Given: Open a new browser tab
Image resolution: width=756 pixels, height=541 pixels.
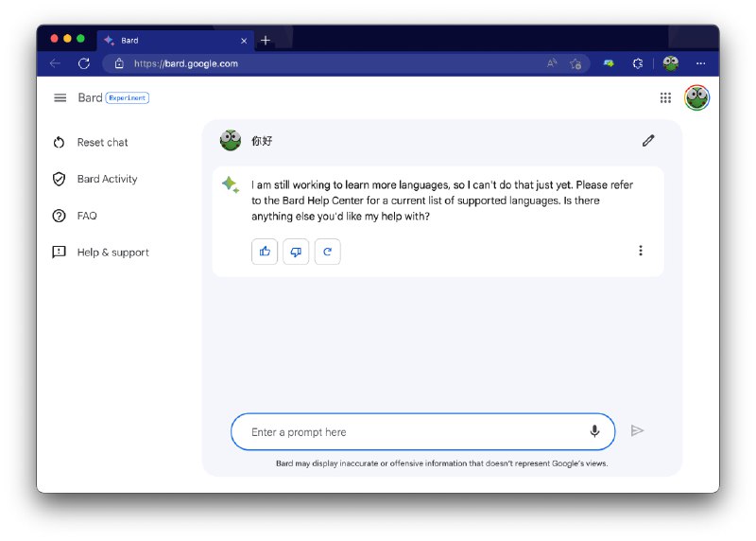Looking at the screenshot, I should pyautogui.click(x=266, y=41).
